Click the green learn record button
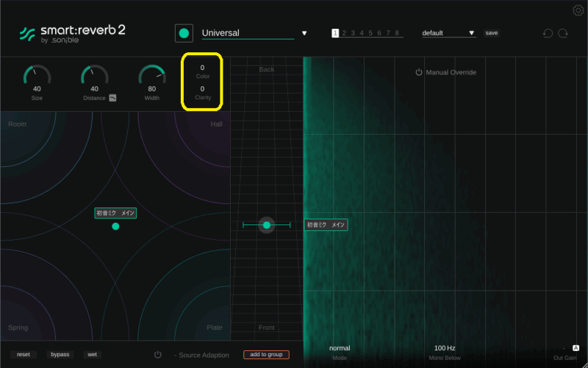This screenshot has height=368, width=588. tap(184, 33)
